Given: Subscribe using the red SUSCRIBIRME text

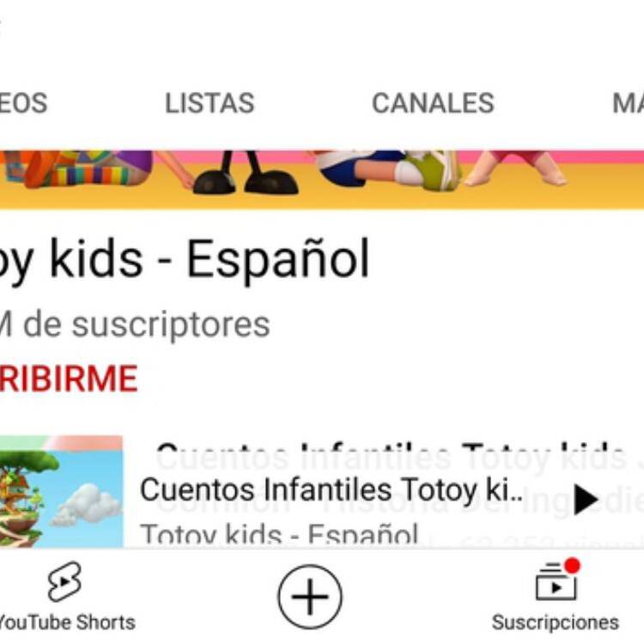Looking at the screenshot, I should coord(68,379).
